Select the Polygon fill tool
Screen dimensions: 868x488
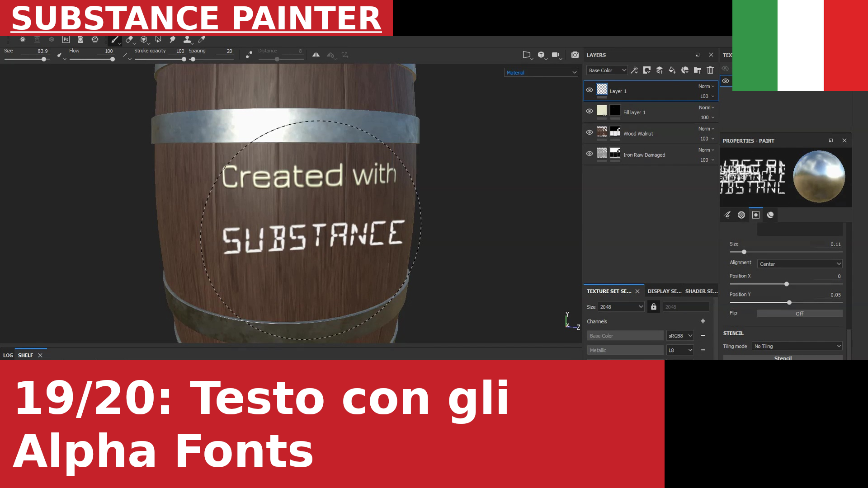pos(158,40)
